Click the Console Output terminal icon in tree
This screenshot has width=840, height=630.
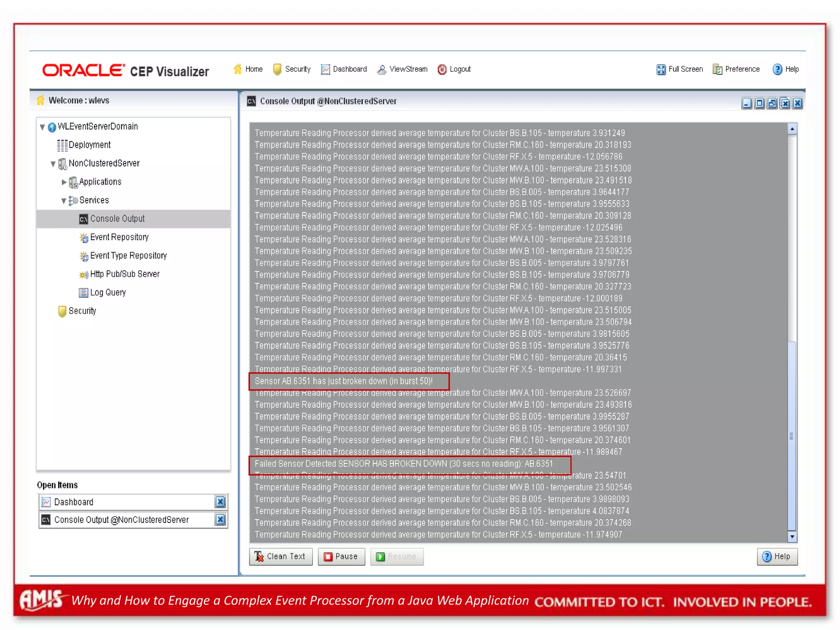tap(84, 219)
